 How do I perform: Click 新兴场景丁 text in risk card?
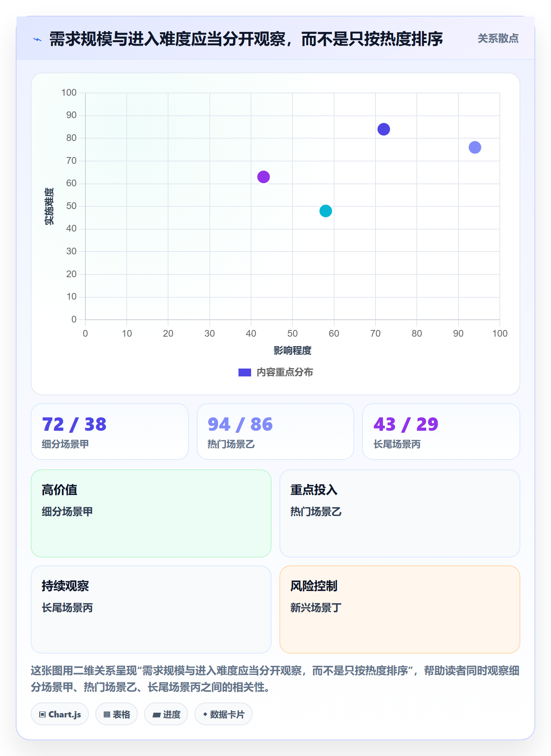[x=316, y=608]
